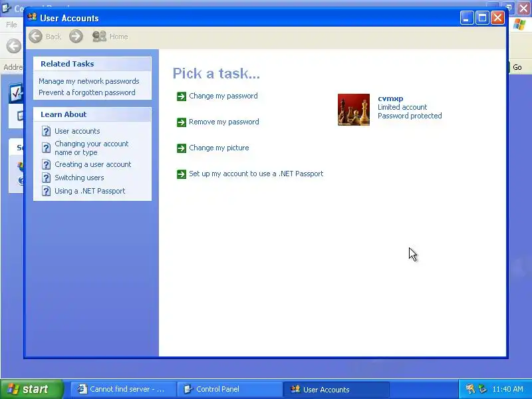Click the network tray icon beside the clock
The width and height of the screenshot is (532, 399).
(x=483, y=389)
